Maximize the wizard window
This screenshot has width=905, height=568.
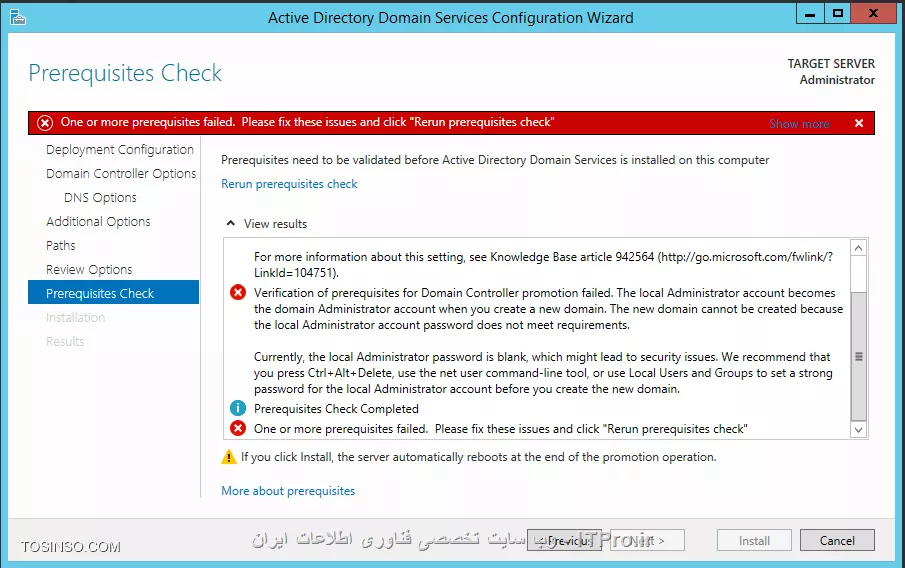[x=837, y=13]
